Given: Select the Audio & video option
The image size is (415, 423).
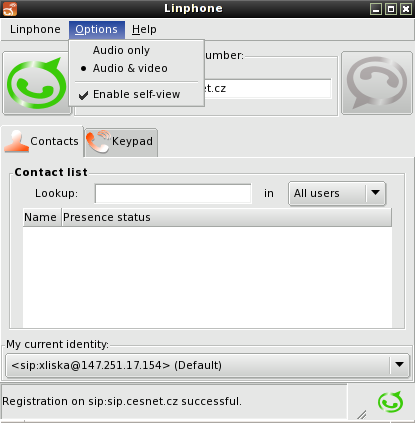Looking at the screenshot, I should 137,68.
